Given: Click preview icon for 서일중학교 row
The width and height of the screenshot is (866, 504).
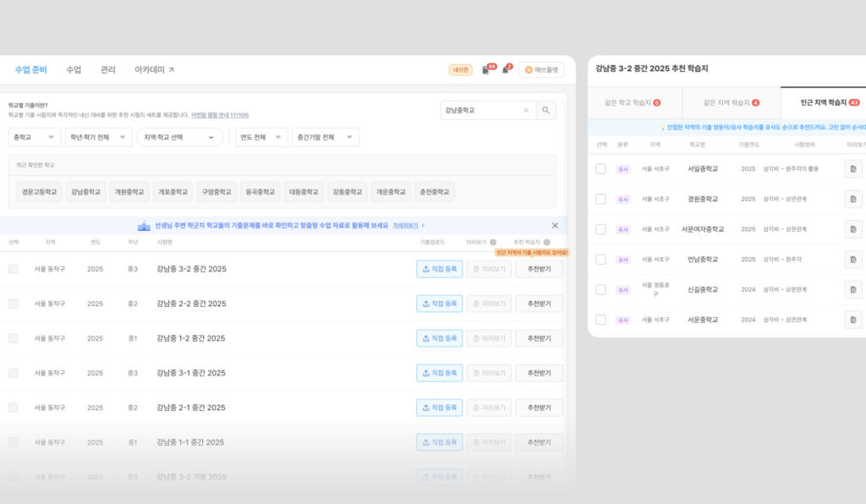Looking at the screenshot, I should click(x=853, y=169).
